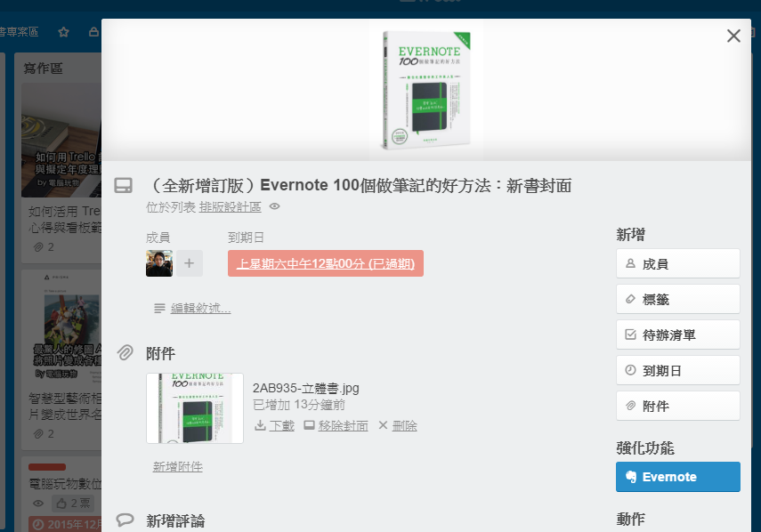This screenshot has width=761, height=532.
Task: Click the lock visibility icon in board header
Action: [94, 32]
